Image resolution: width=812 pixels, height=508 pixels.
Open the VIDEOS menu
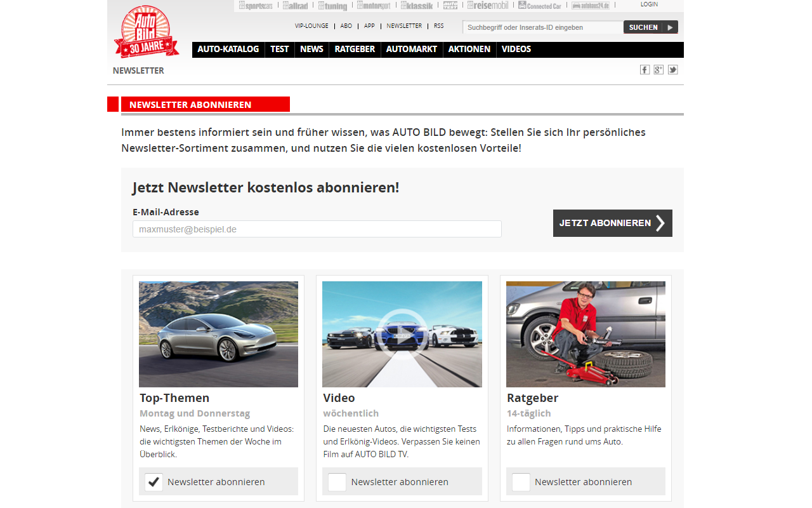516,50
